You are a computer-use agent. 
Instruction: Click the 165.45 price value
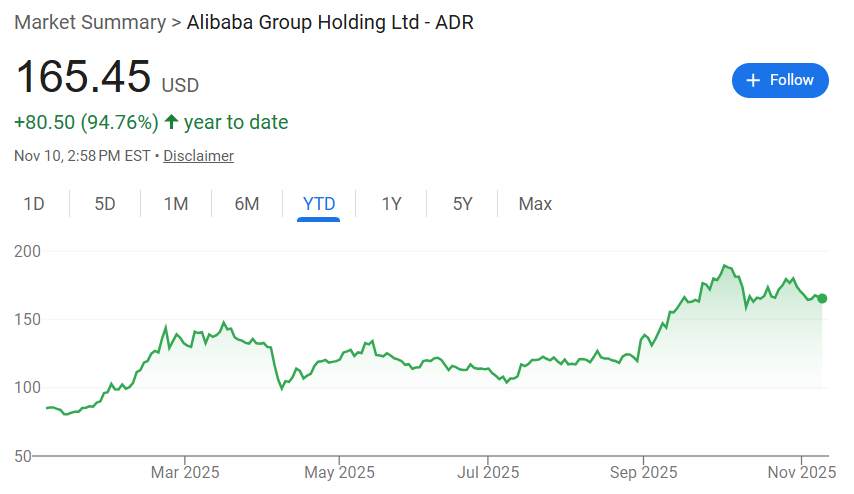pyautogui.click(x=83, y=77)
